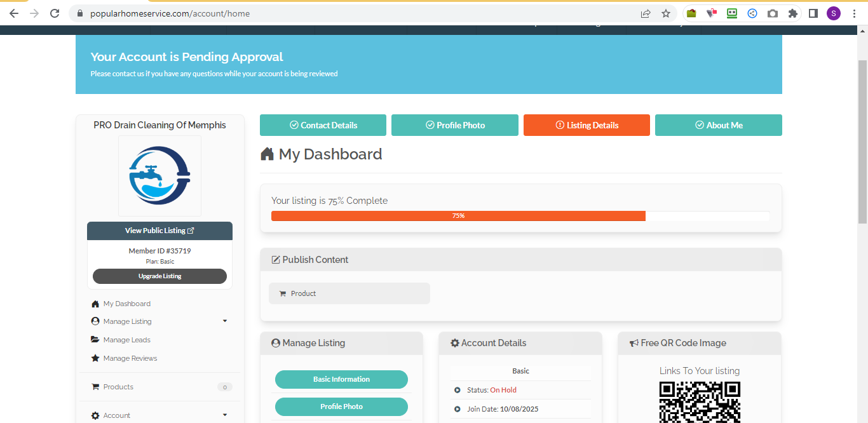The width and height of the screenshot is (868, 423).
Task: Click the Upgrade Listing button
Action: point(159,276)
